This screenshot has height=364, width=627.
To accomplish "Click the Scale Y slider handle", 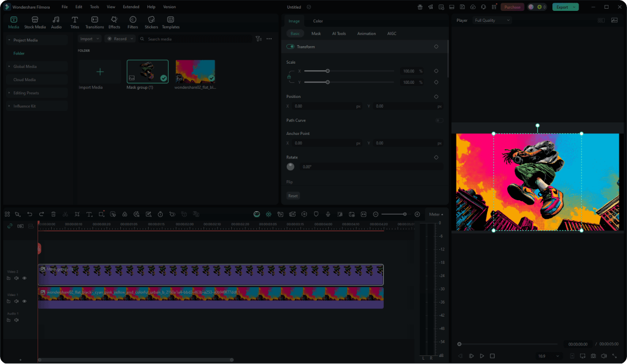I will click(328, 82).
